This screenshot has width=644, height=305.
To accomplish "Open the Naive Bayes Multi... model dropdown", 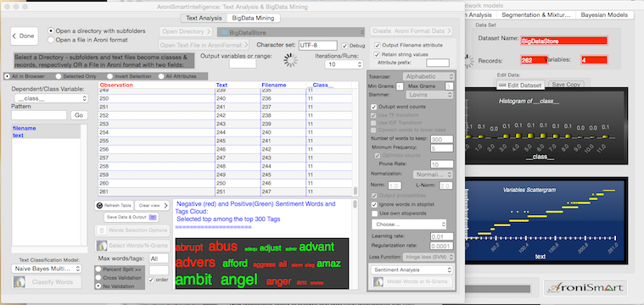I will click(x=47, y=269).
